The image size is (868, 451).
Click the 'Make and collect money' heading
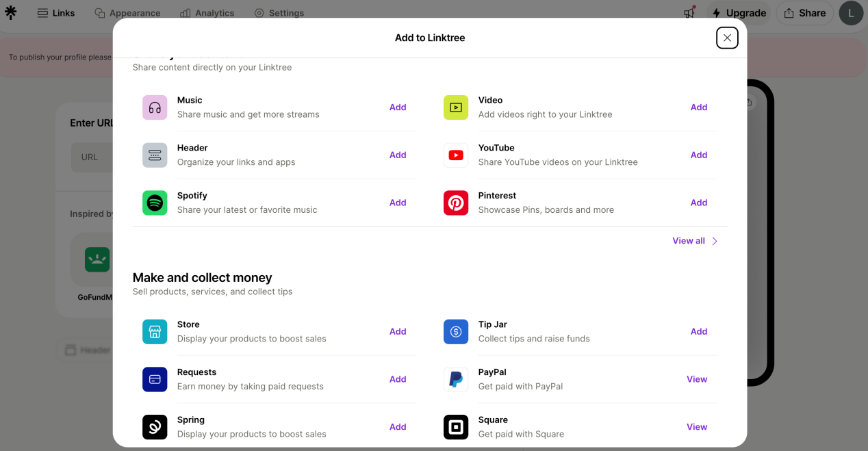(203, 277)
